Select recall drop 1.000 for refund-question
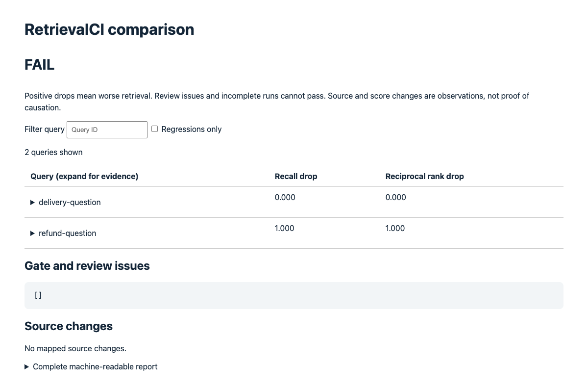 [x=285, y=228]
